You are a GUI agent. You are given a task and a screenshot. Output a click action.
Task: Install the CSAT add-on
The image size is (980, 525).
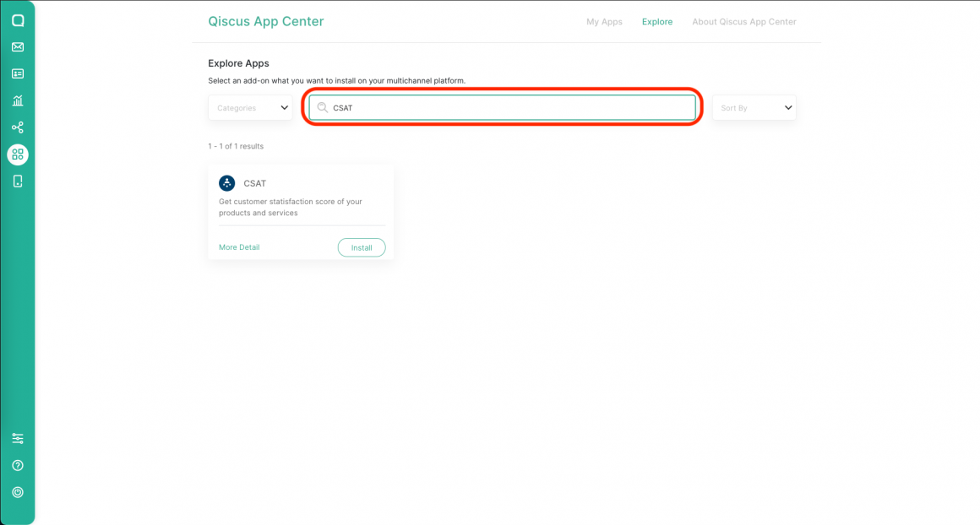362,247
